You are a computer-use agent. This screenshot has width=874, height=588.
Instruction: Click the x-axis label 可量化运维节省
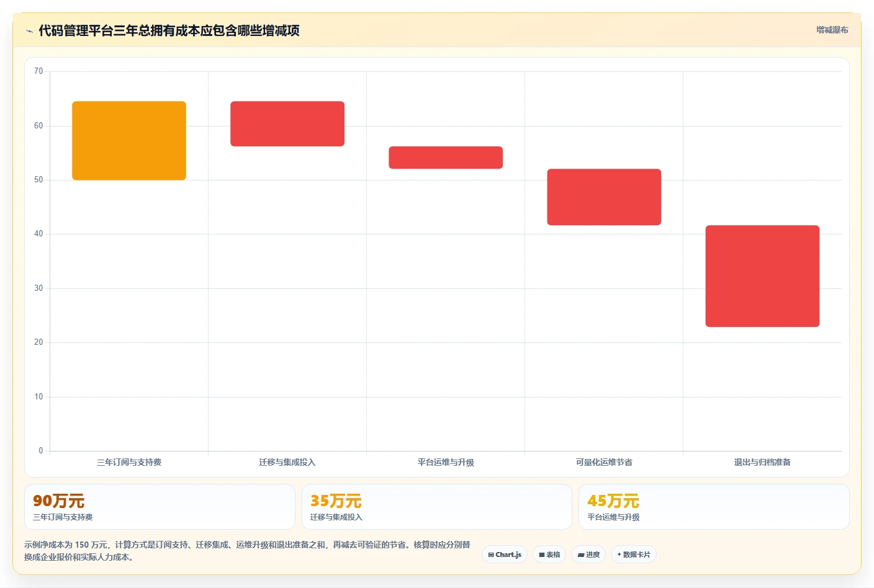pos(604,462)
